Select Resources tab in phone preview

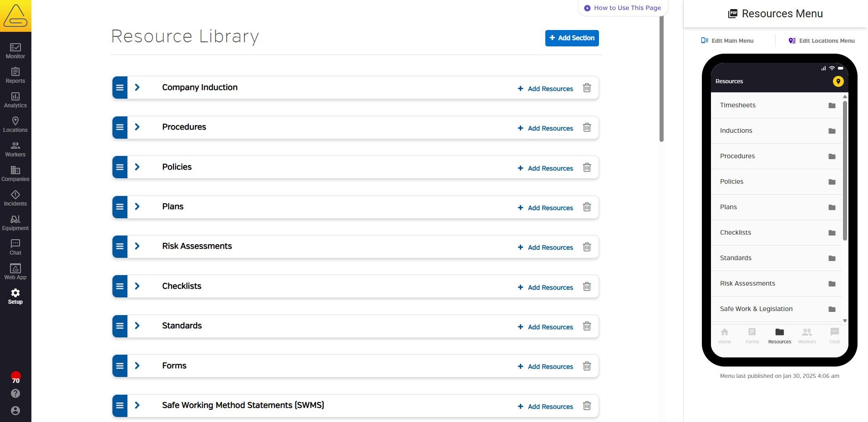780,336
